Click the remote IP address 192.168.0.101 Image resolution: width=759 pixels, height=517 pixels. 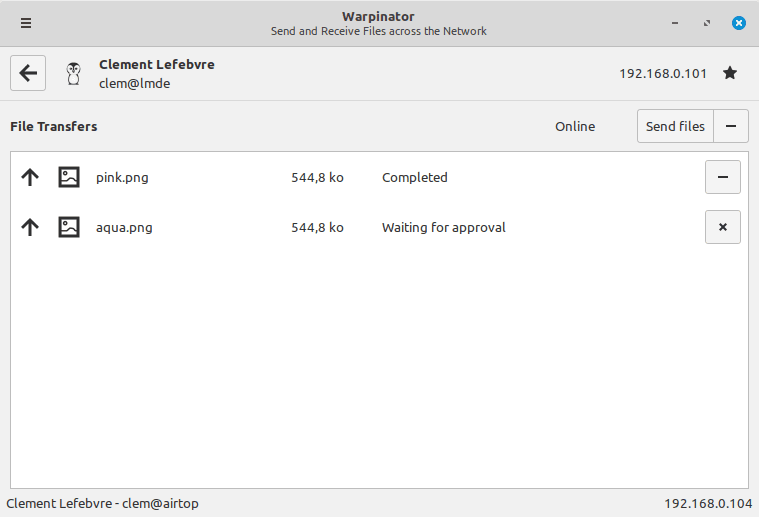663,73
